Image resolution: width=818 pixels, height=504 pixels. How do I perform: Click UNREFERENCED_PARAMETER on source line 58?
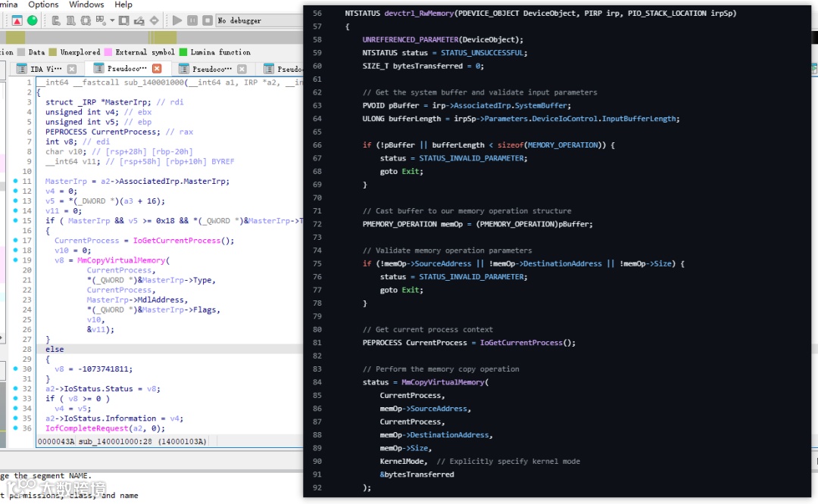[411, 39]
